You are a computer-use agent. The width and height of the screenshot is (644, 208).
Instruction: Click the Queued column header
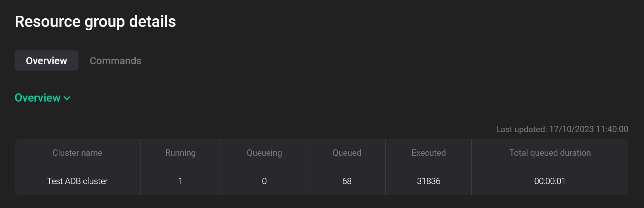click(347, 153)
